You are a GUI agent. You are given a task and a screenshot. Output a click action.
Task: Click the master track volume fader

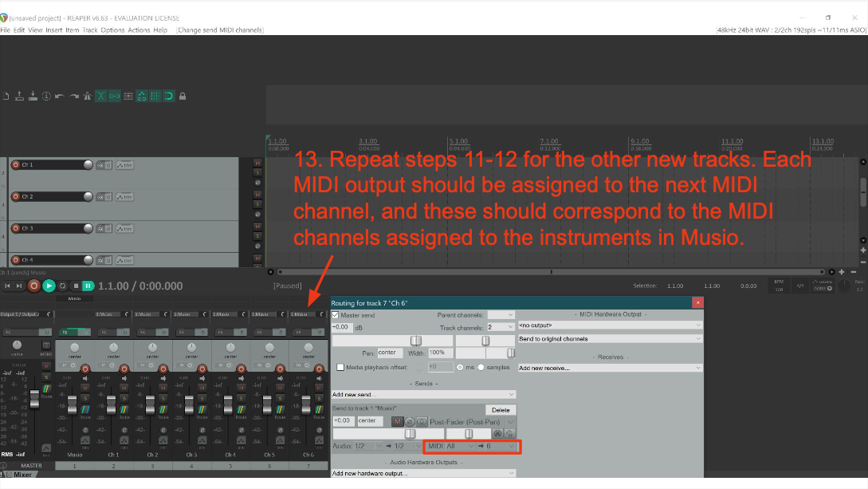click(34, 396)
